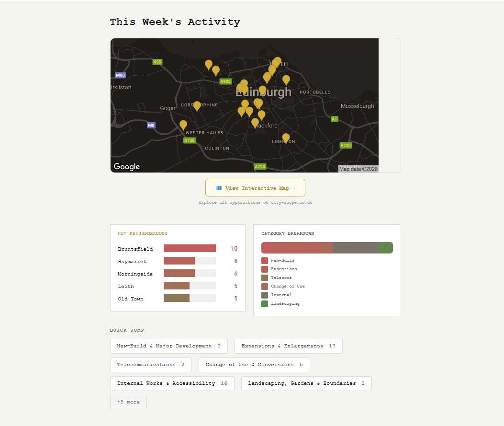
Task: Click the M8 motorway badge on map
Action: pos(151,125)
